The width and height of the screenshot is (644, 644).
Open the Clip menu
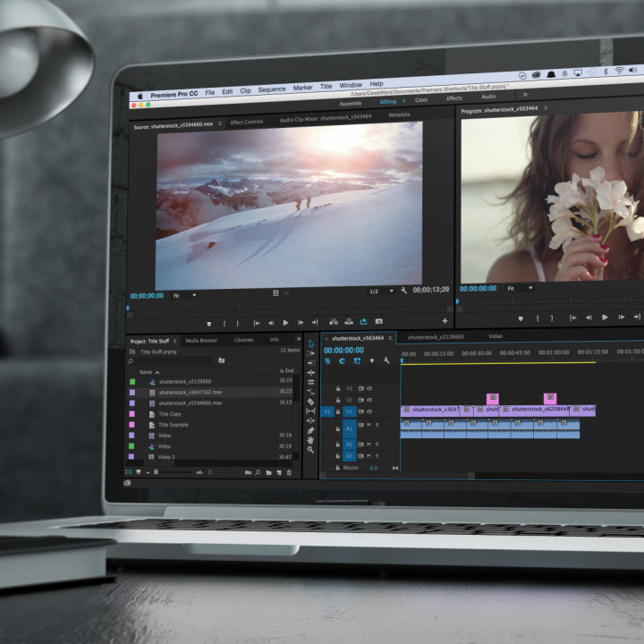click(x=245, y=90)
